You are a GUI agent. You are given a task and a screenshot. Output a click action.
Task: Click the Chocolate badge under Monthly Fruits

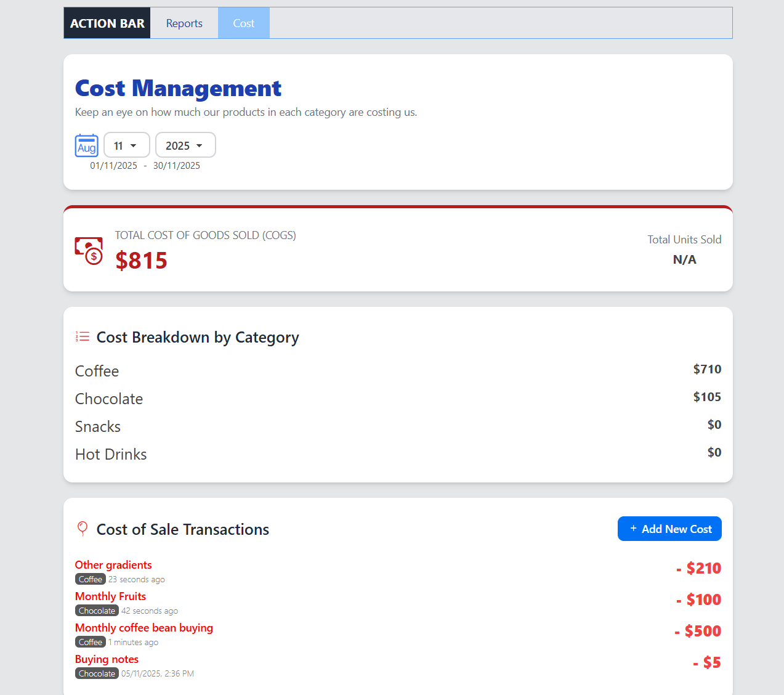click(x=97, y=611)
